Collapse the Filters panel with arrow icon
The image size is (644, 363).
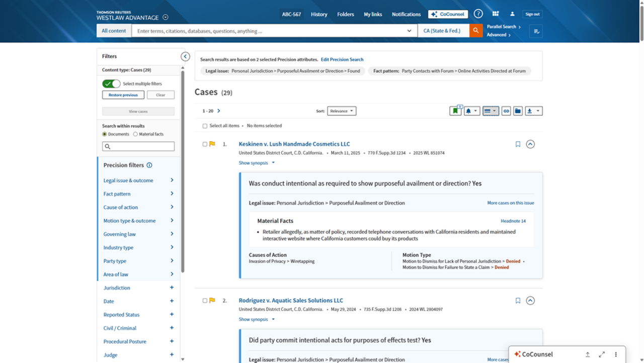point(185,57)
